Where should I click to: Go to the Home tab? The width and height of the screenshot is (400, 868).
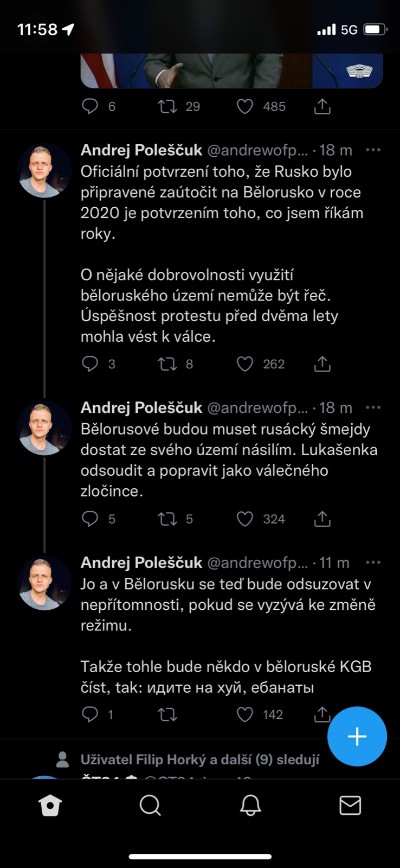tap(50, 806)
